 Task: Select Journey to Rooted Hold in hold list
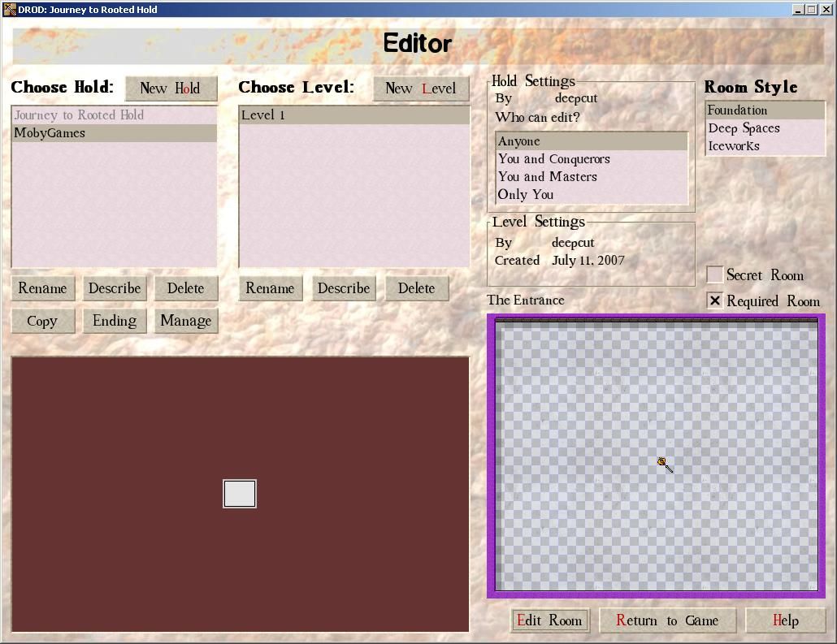(x=115, y=115)
